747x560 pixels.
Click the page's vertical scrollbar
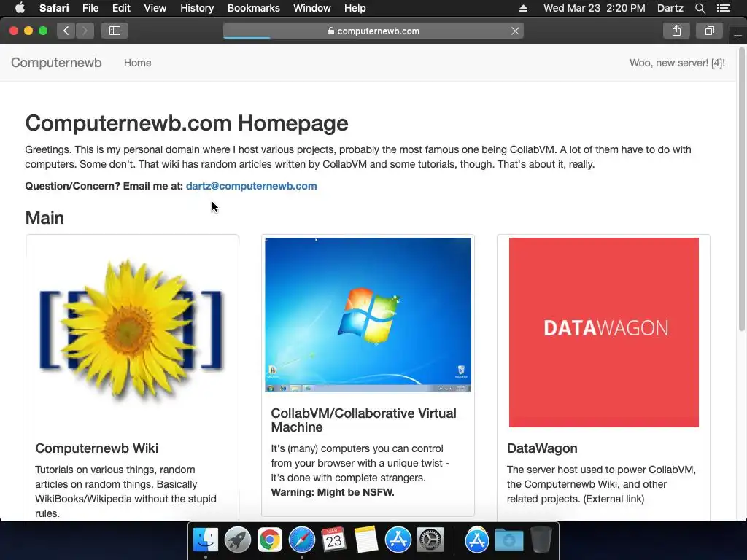tap(742, 190)
